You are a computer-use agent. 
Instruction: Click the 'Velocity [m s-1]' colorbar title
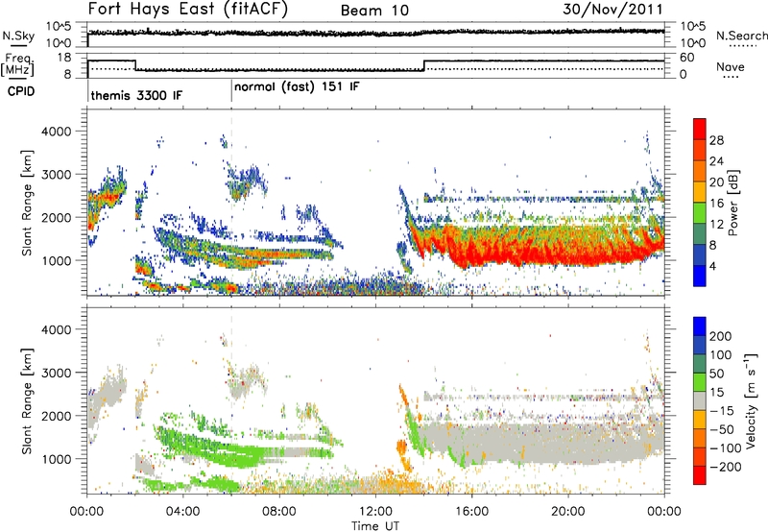(751, 400)
